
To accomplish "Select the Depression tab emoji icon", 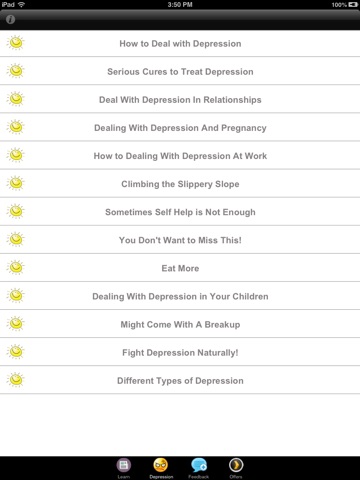I will (161, 465).
